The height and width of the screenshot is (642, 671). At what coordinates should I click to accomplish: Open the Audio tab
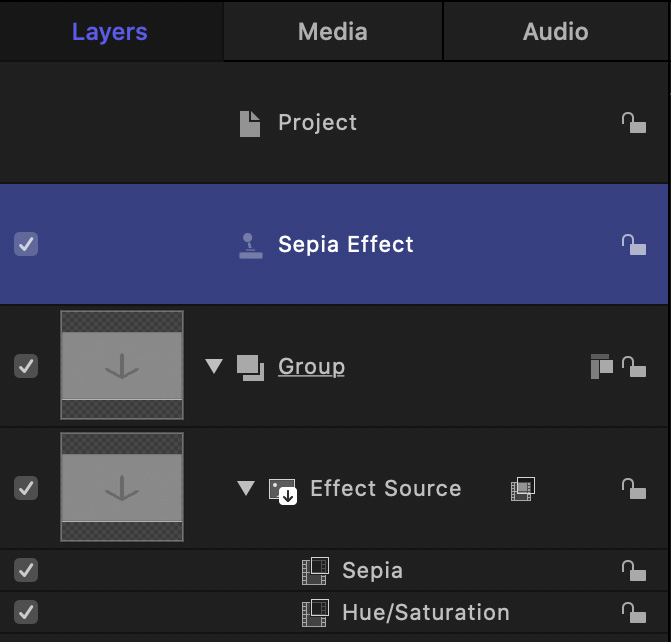tap(555, 32)
